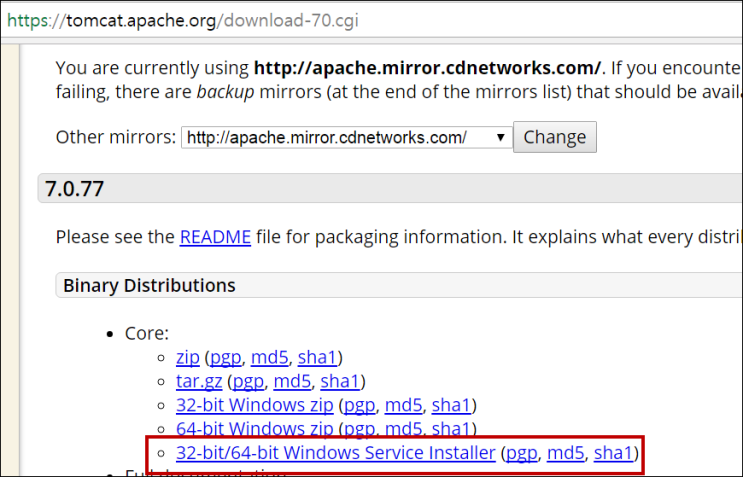Open md5 for 32-bit Windows zip
This screenshot has width=743, height=477.
(403, 405)
